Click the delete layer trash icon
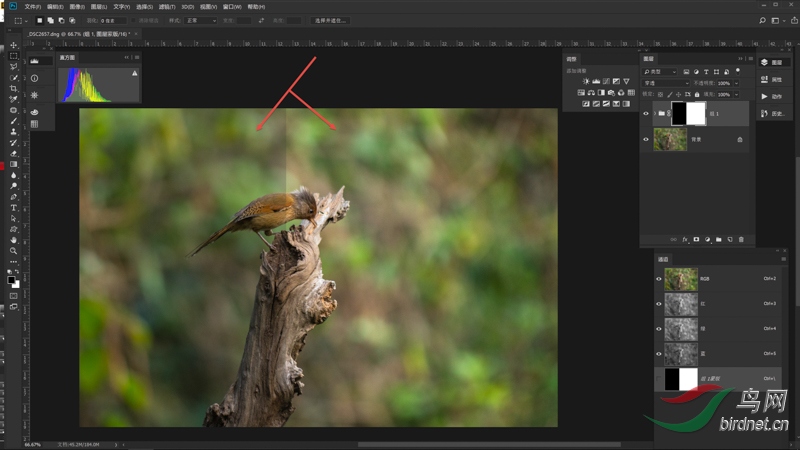 coord(740,240)
